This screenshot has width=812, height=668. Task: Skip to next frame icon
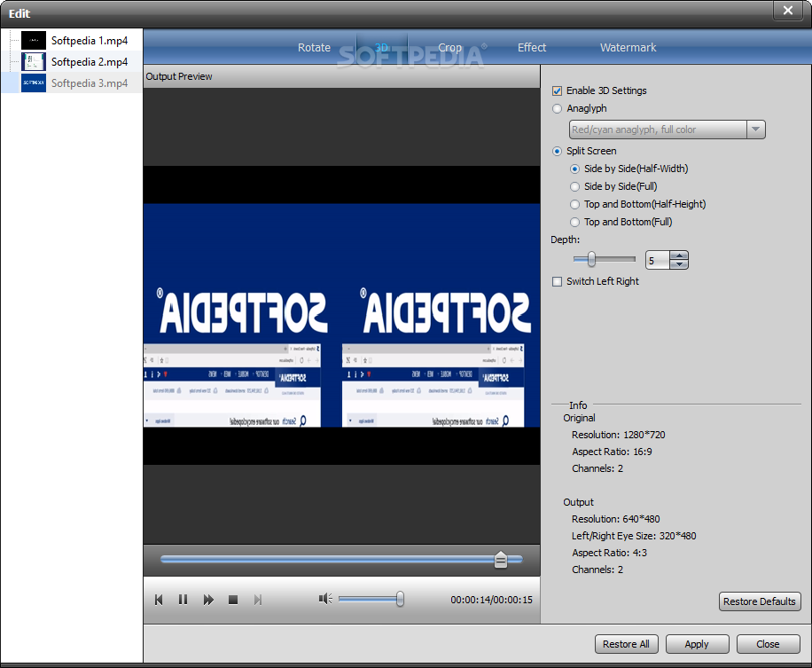pos(258,600)
